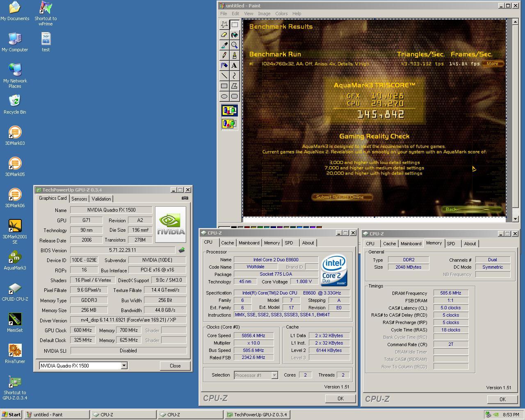The width and height of the screenshot is (525, 420).
Task: Open the Cache tab in left CPU-Z window
Action: click(x=228, y=243)
